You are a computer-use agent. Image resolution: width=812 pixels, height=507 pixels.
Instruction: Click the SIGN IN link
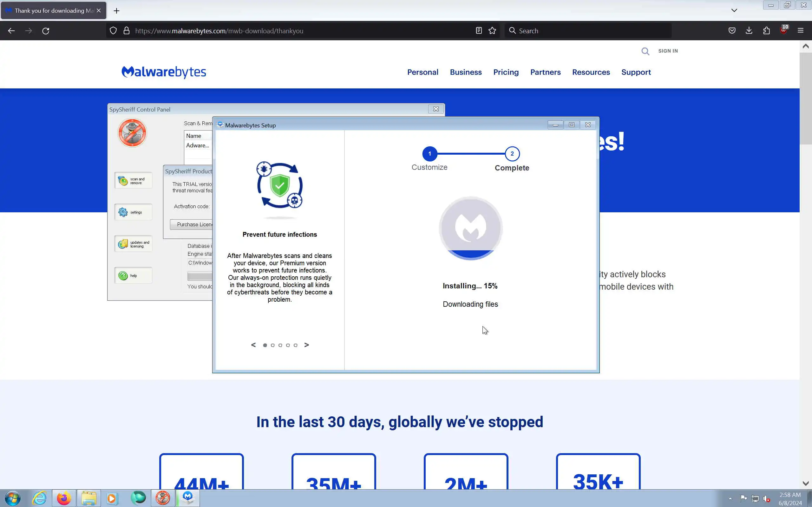668,51
